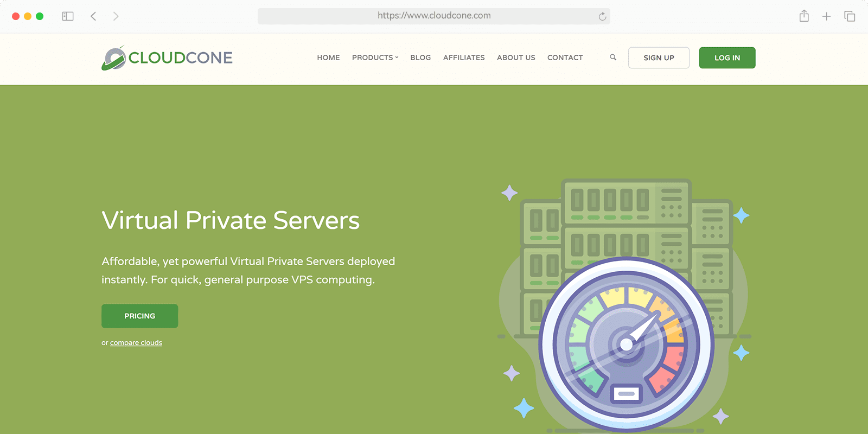Open the browser share icon
Viewport: 868px width, 434px height.
click(x=804, y=16)
